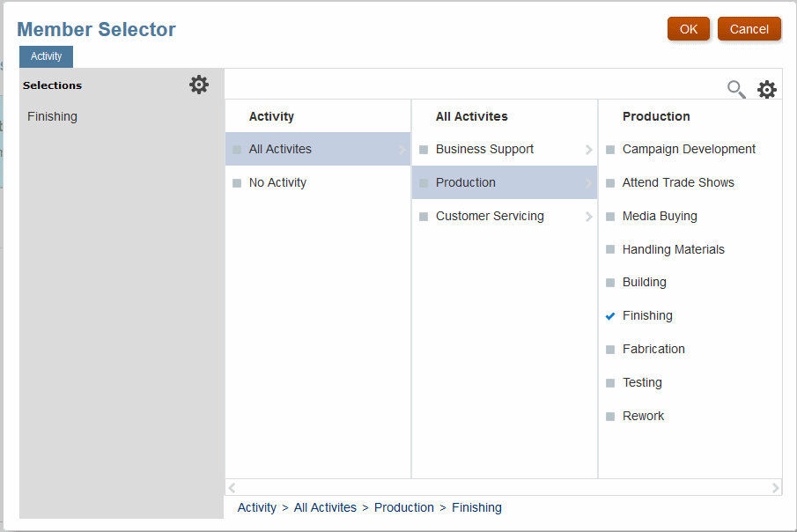The image size is (797, 532).
Task: Click All Activites in the breadcrumb
Action: tap(325, 507)
